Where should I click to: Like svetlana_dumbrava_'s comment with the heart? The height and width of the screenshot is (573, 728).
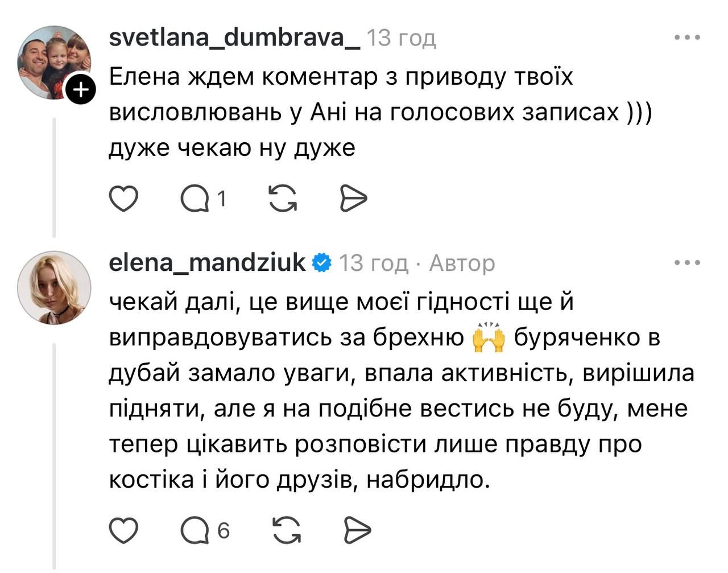click(123, 199)
